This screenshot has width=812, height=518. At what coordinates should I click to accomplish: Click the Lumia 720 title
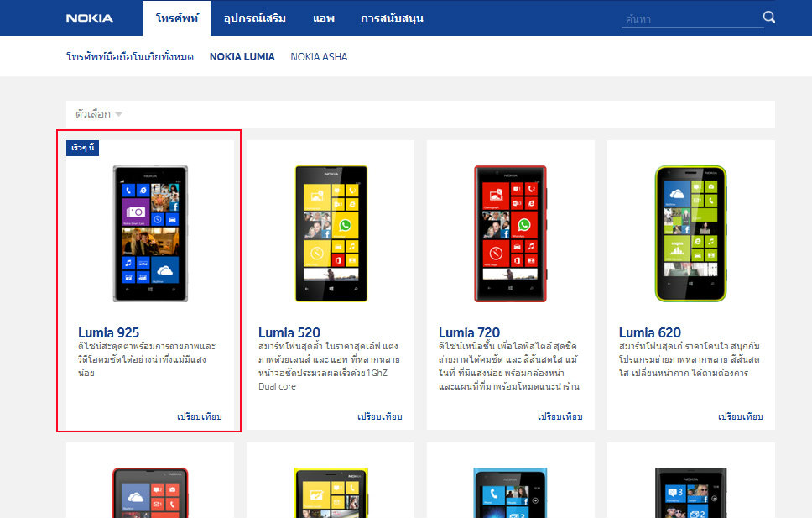[x=469, y=332]
